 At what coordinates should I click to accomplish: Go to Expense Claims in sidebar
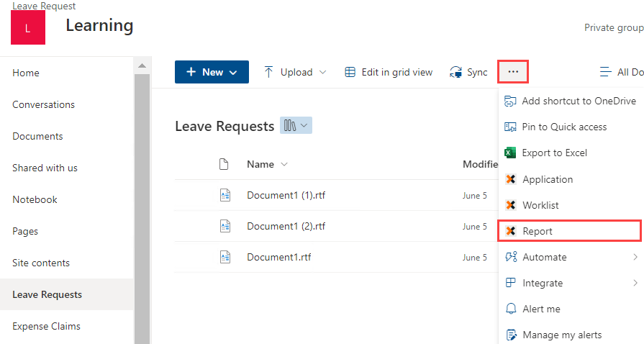coord(47,326)
